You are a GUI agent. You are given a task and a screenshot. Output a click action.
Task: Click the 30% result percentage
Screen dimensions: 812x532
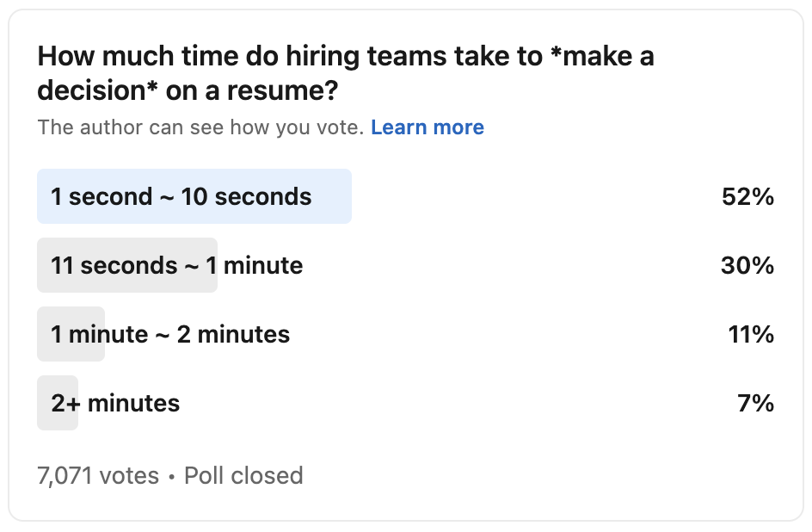(x=747, y=266)
